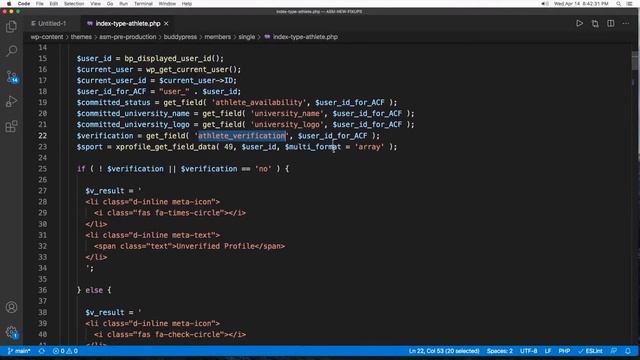Screen dimensions: 640x360
Task: Click wp-content in the breadcrumb
Action: pyautogui.click(x=47, y=37)
